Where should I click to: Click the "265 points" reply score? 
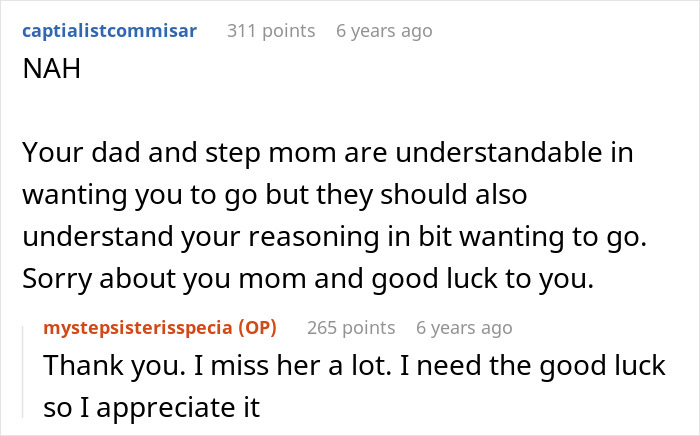pos(350,328)
